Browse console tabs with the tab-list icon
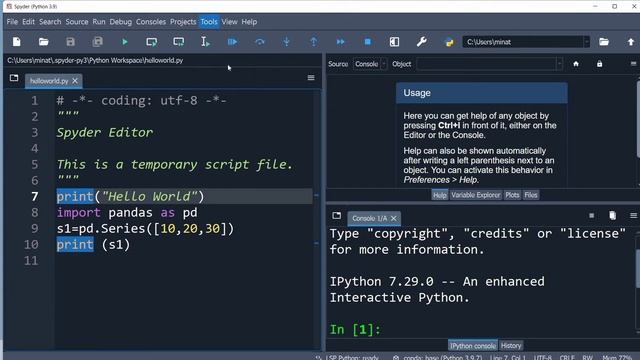This screenshot has width=640, height=360. coord(336,216)
